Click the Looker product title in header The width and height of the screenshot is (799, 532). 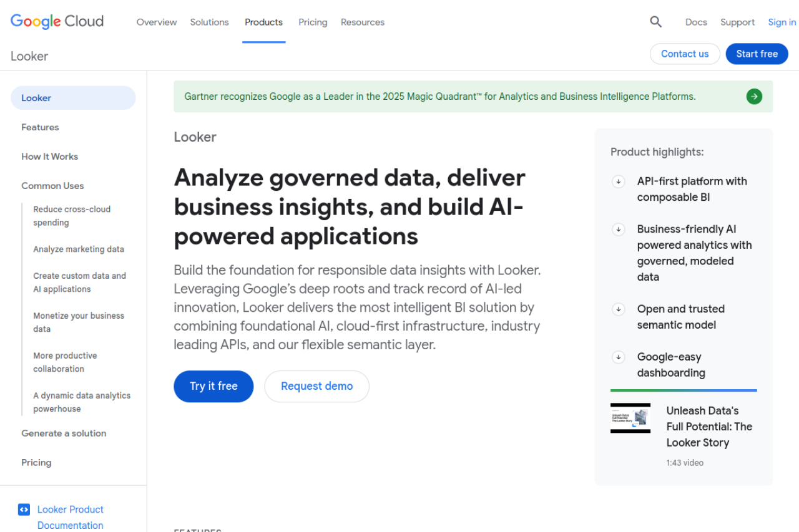(29, 56)
